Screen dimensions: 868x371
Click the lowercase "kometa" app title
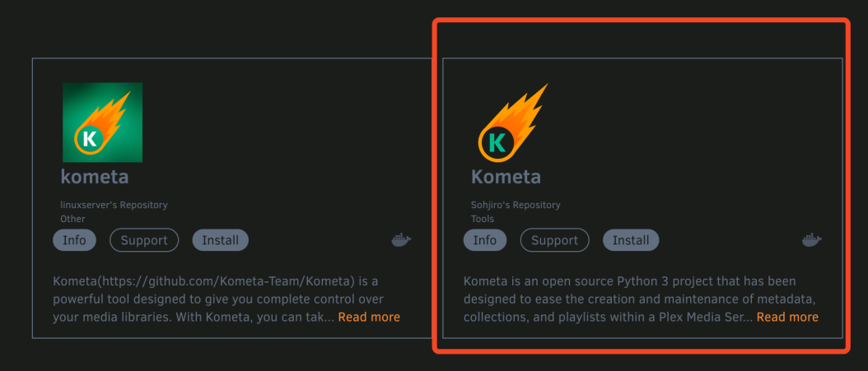coord(95,177)
